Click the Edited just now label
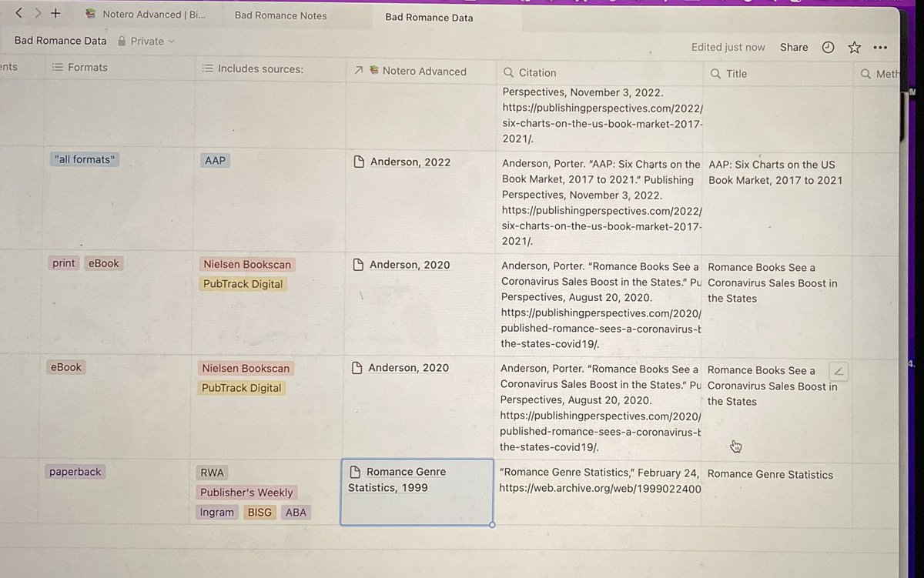 728,47
